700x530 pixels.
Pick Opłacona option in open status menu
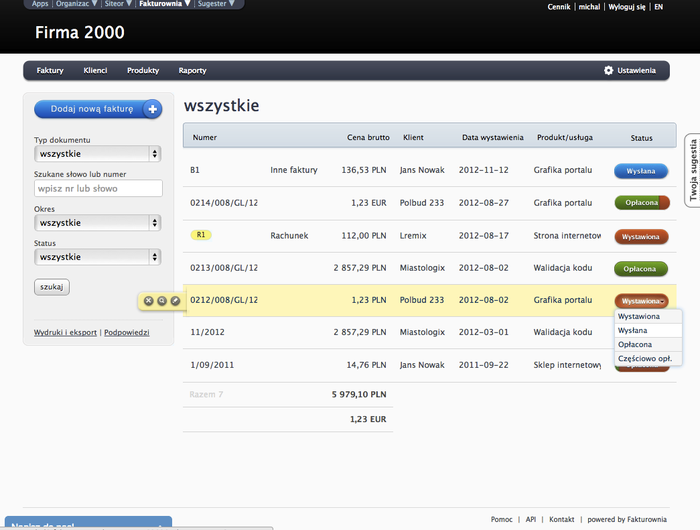coord(635,344)
